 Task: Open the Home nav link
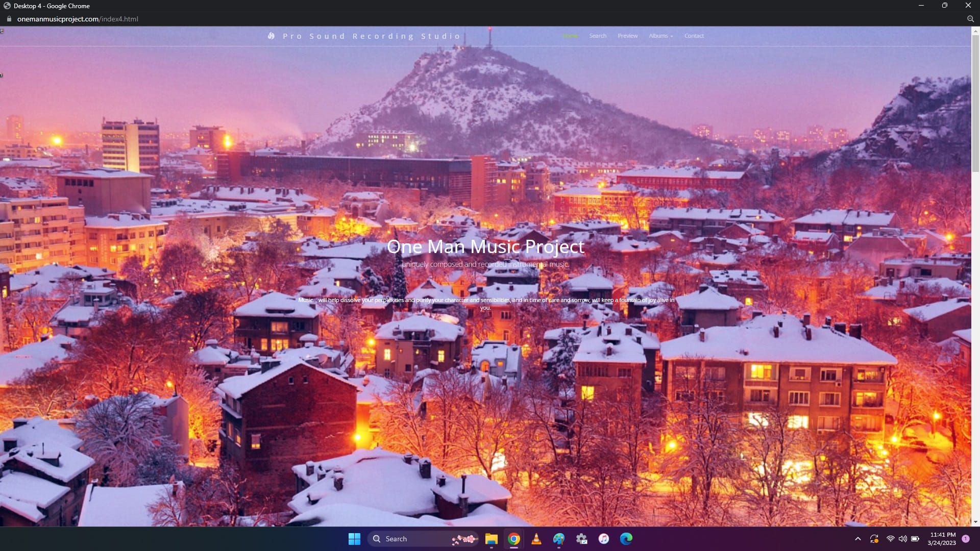point(570,36)
